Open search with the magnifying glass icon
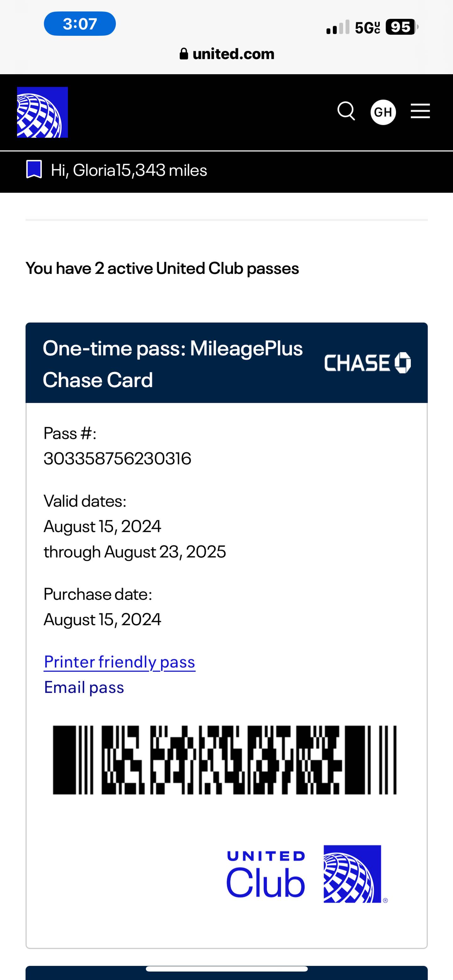Image resolution: width=453 pixels, height=980 pixels. [346, 111]
